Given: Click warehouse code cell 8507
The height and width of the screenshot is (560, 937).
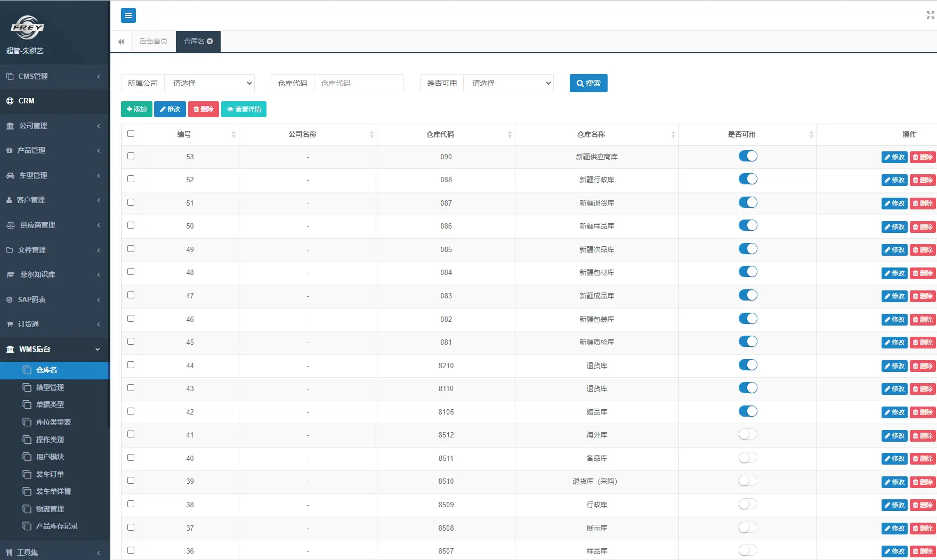Looking at the screenshot, I should [446, 551].
